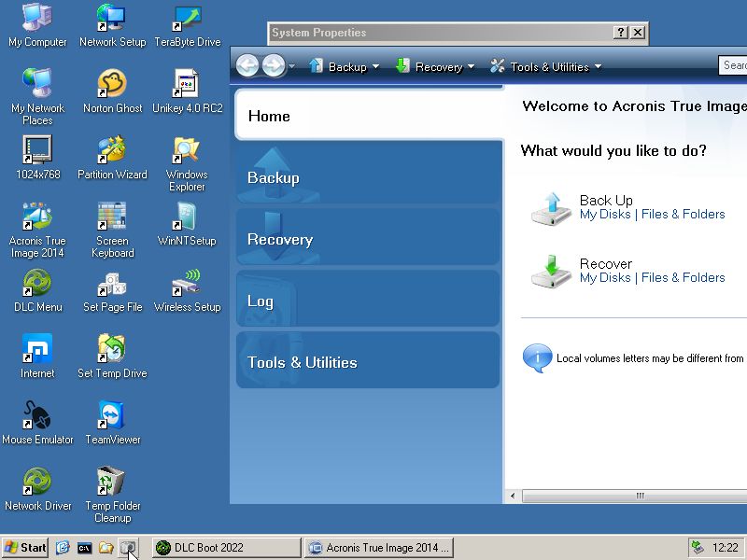Launch WinNTSetup shortcut

click(188, 224)
